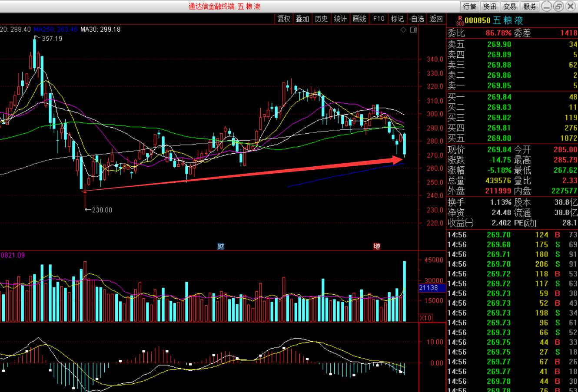Restore down the 通达信 window

pos(559,7)
